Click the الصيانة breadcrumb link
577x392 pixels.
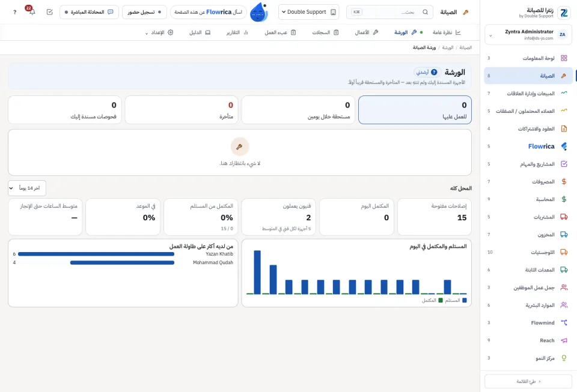click(465, 48)
